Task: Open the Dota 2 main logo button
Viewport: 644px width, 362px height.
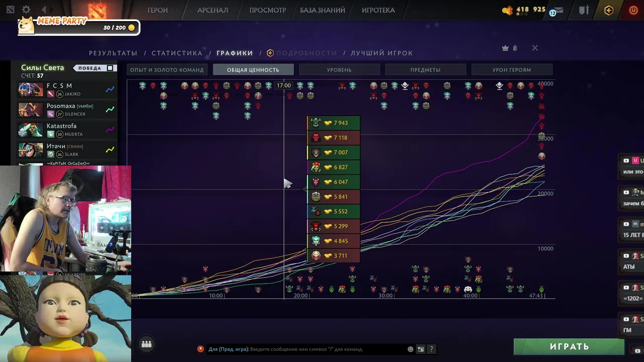Action: [10, 10]
